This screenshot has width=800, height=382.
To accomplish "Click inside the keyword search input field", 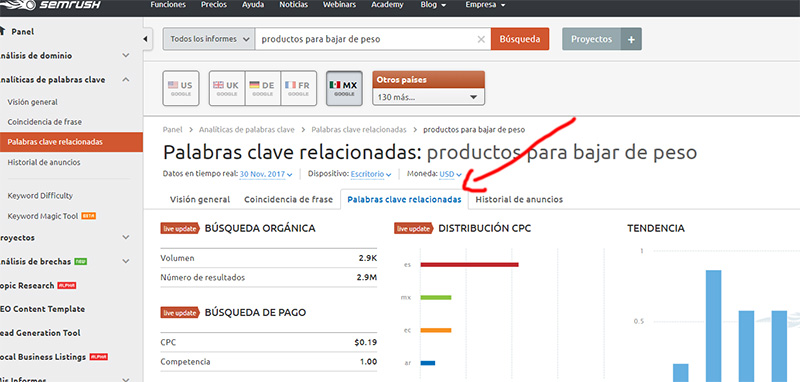I will tap(366, 39).
